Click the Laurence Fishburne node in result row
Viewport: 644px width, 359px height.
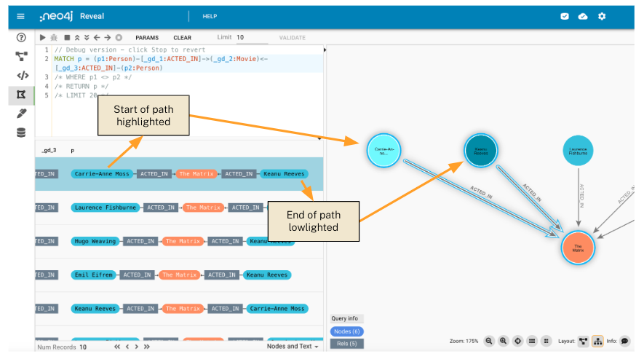click(x=105, y=208)
